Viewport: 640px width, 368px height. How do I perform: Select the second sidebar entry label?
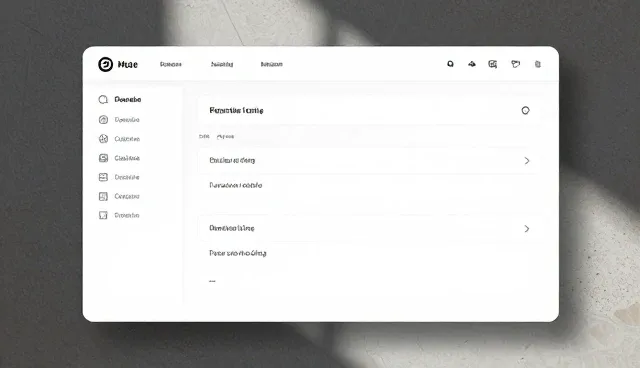[127, 120]
